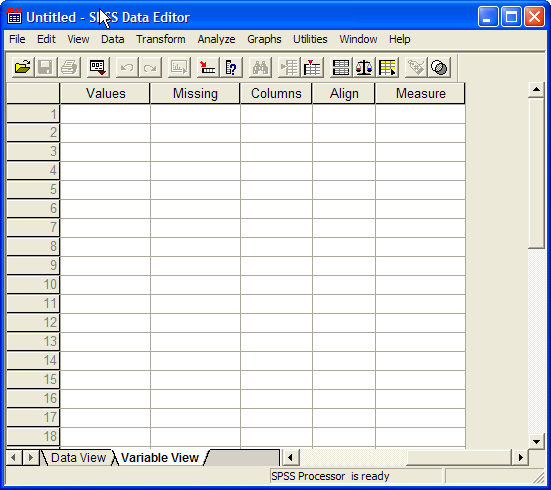The height and width of the screenshot is (490, 551).
Task: Click the Measure column header
Action: (420, 94)
